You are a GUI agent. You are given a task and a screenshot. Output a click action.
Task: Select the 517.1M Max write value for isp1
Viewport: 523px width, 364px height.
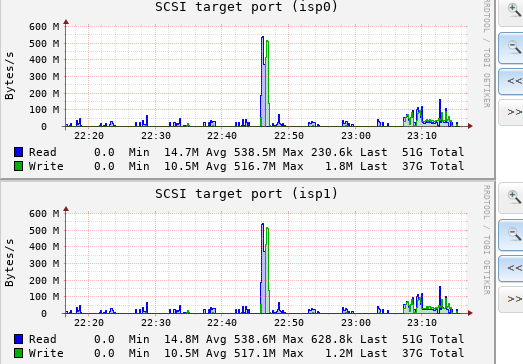click(254, 353)
